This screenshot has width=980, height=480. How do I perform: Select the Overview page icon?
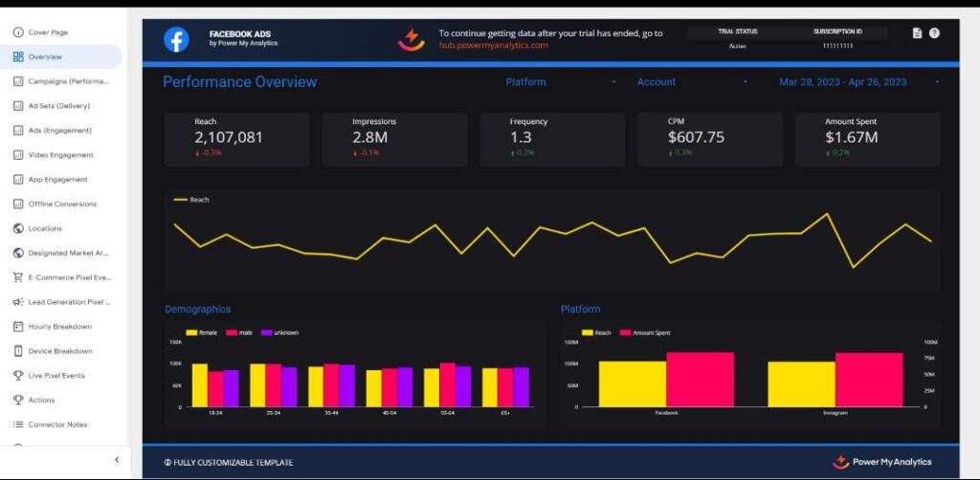point(18,56)
